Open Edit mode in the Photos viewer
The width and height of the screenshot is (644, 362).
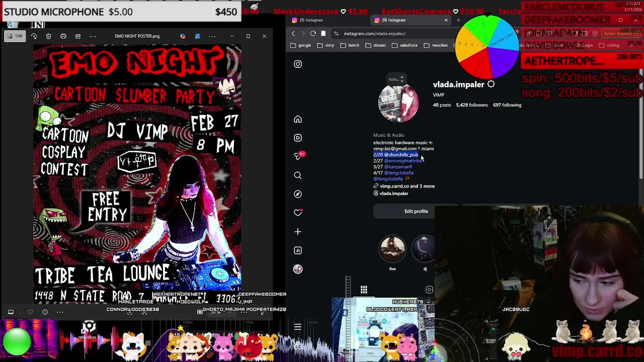click(15, 36)
